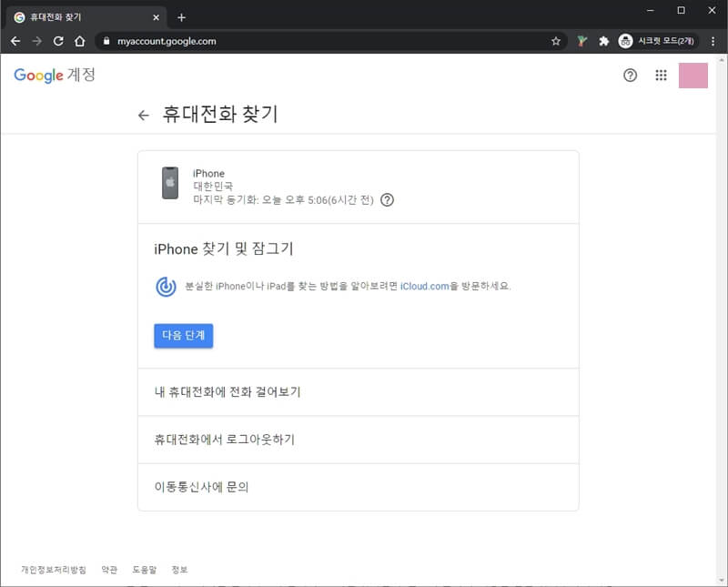Minimize the Chrome window

(651, 10)
